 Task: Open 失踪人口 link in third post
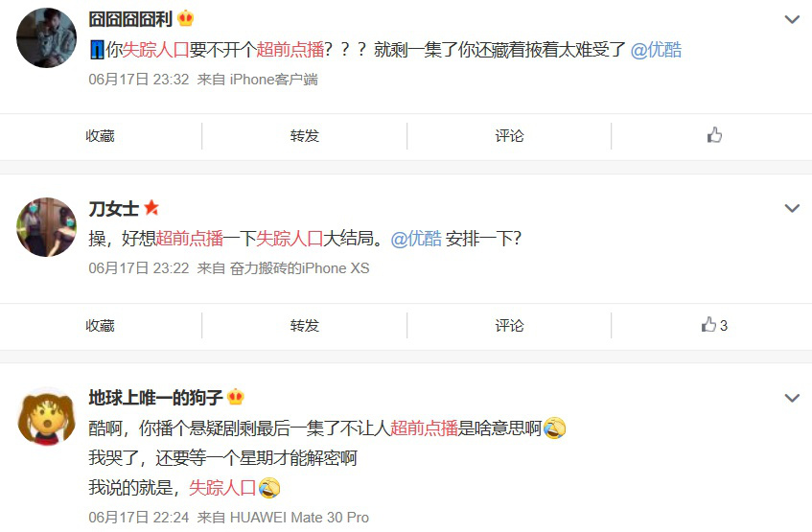point(222,488)
